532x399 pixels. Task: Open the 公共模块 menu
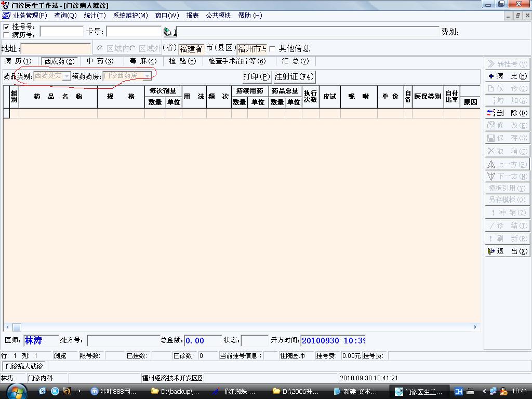click(x=218, y=15)
